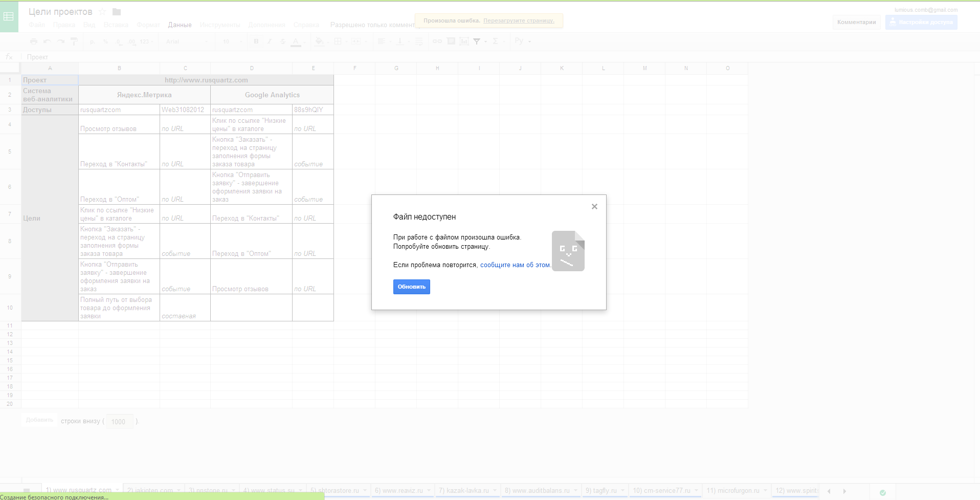Viewport: 980px width, 500px height.
Task: Click the document title Цели проектов
Action: click(60, 12)
